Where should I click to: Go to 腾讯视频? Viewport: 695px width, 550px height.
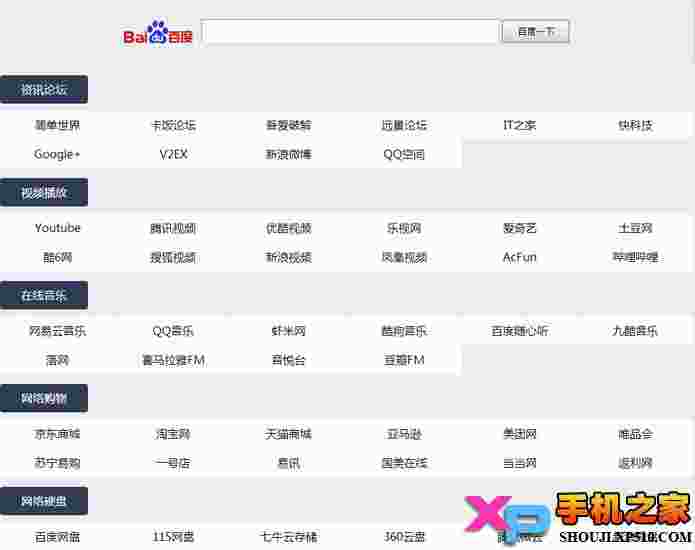(173, 228)
